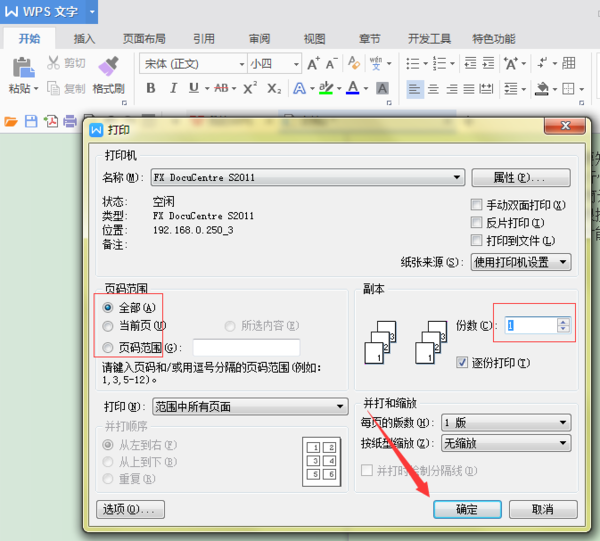Align text right

click(452, 89)
